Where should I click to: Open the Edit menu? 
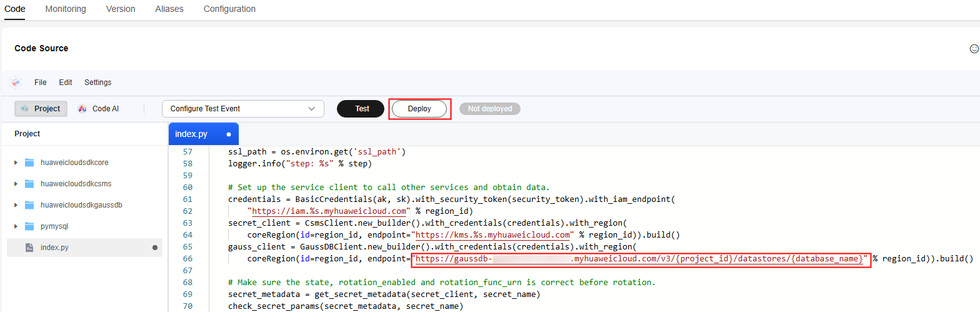click(x=66, y=83)
